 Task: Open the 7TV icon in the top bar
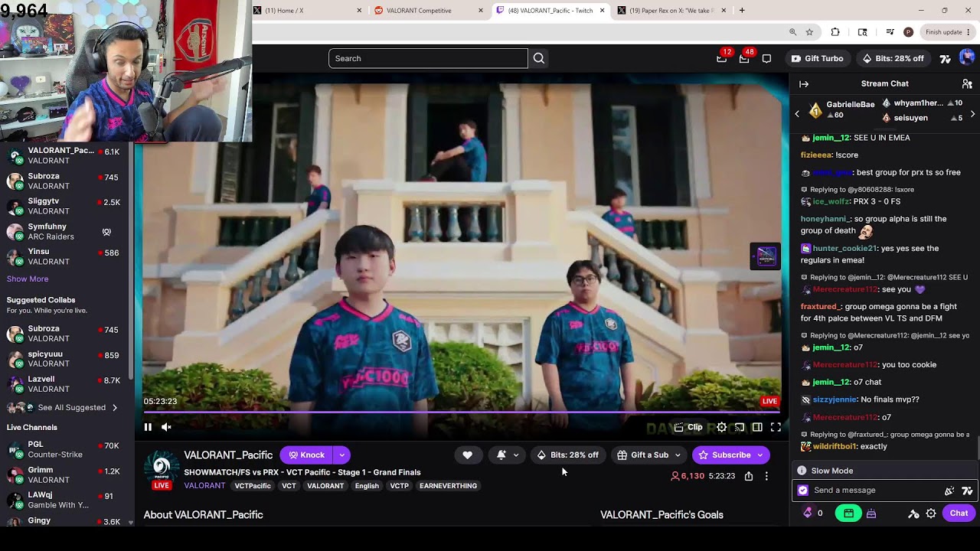[946, 58]
